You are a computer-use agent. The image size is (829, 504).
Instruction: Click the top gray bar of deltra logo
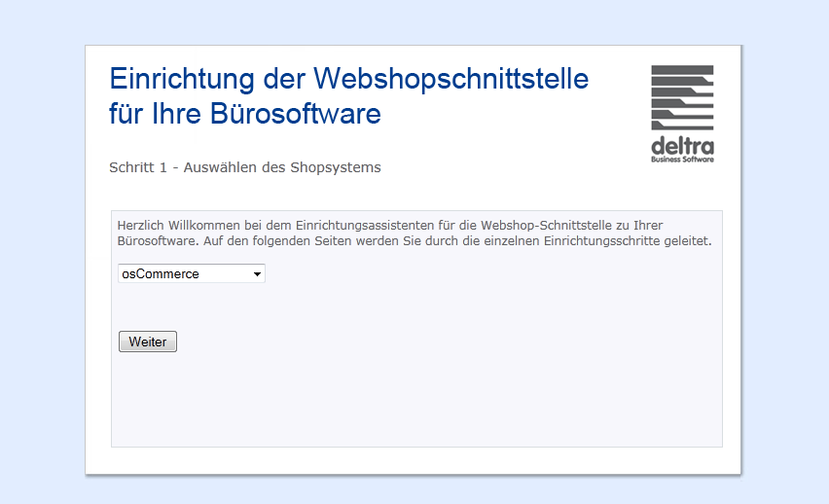tap(682, 69)
